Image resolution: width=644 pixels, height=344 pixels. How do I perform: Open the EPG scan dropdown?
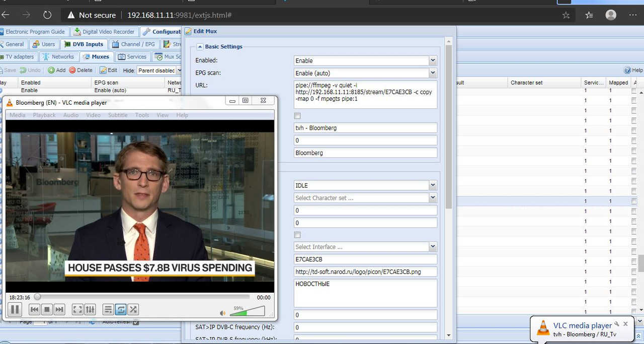[433, 73]
